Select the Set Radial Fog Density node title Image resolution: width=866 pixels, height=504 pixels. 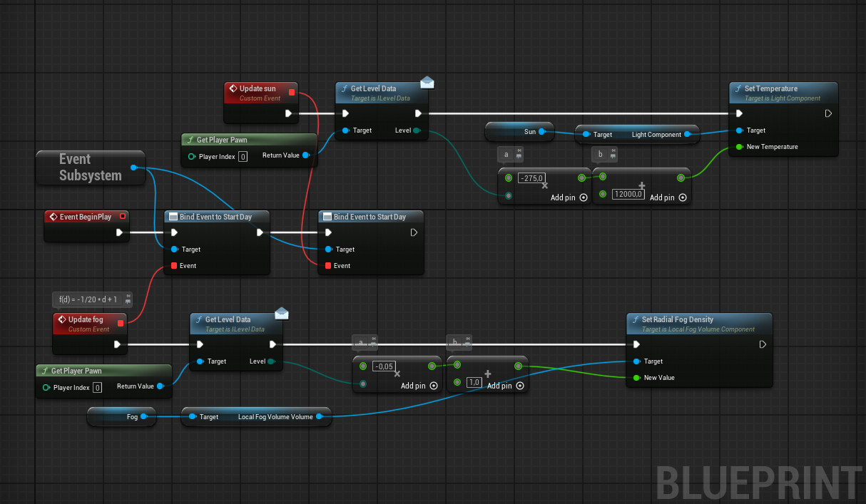click(x=678, y=319)
